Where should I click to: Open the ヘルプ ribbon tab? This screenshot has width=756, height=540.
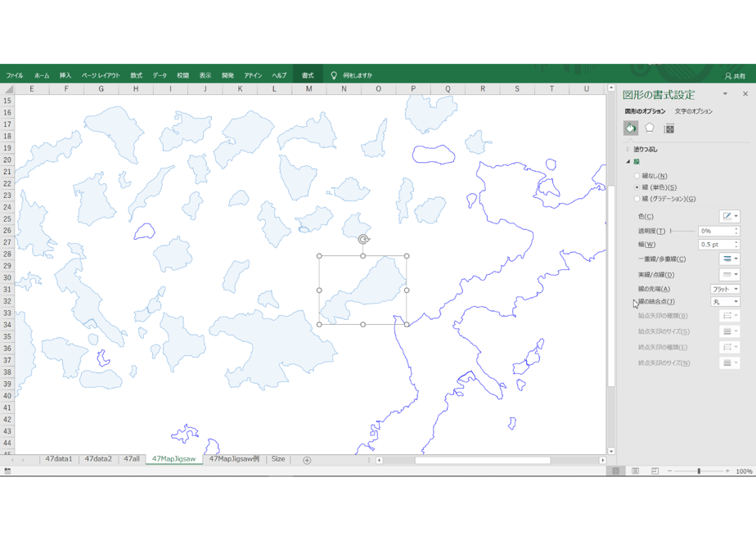coord(279,76)
